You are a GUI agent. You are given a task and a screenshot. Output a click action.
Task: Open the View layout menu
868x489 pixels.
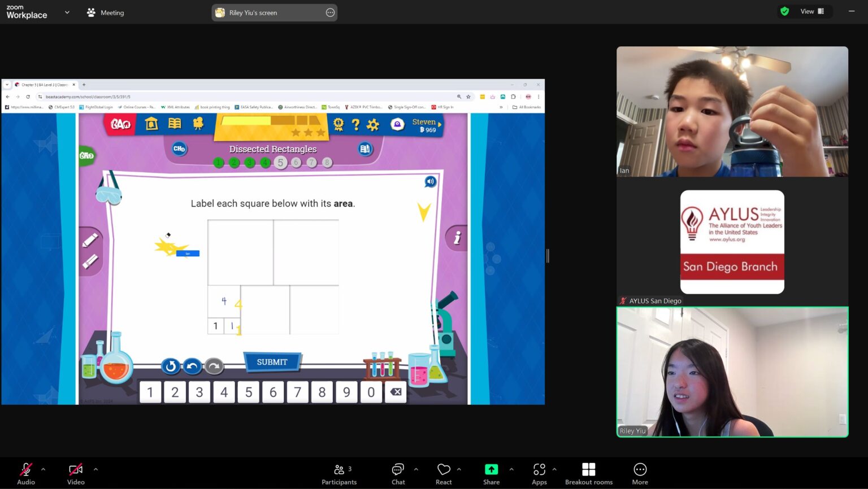(x=812, y=11)
